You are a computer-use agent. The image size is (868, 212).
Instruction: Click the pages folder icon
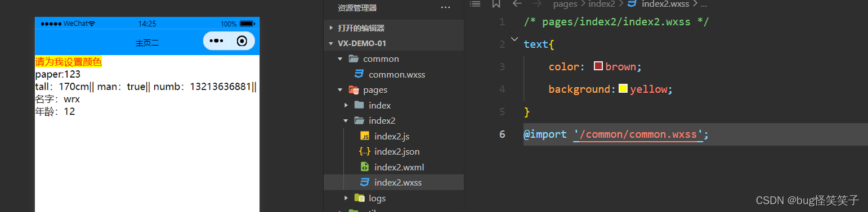(354, 90)
